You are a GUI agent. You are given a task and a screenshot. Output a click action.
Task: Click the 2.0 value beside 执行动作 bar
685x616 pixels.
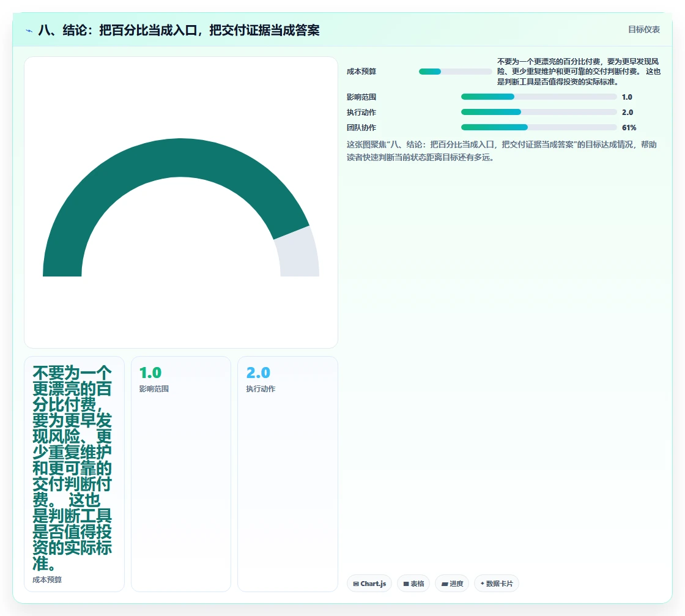point(628,113)
